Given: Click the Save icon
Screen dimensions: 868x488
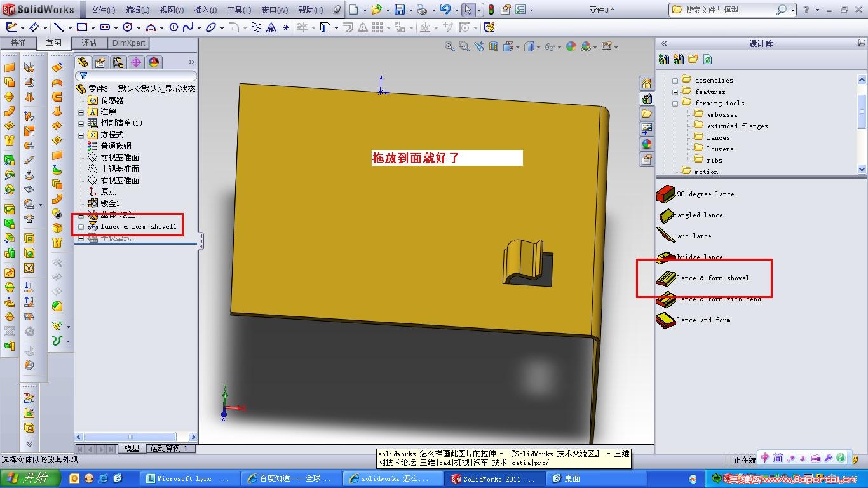Looking at the screenshot, I should tap(400, 10).
